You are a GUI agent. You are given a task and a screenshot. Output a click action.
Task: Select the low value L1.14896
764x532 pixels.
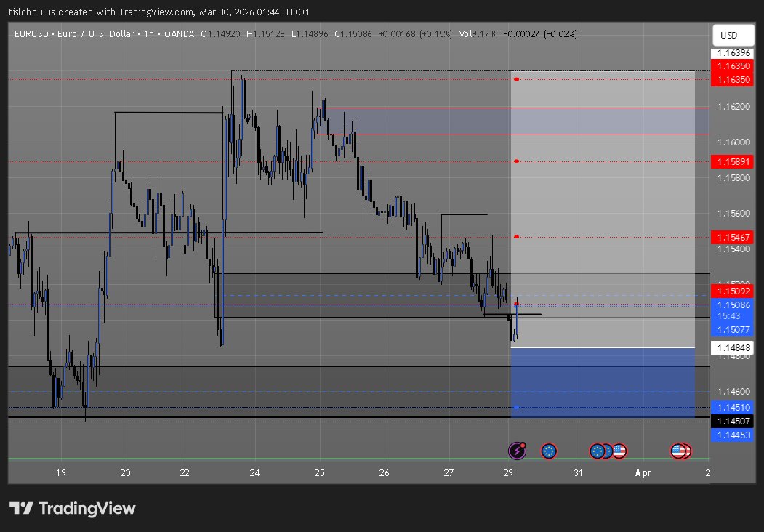point(310,33)
